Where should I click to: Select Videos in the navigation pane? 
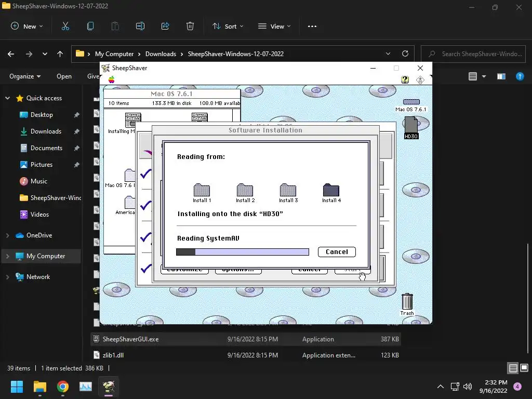coord(39,215)
